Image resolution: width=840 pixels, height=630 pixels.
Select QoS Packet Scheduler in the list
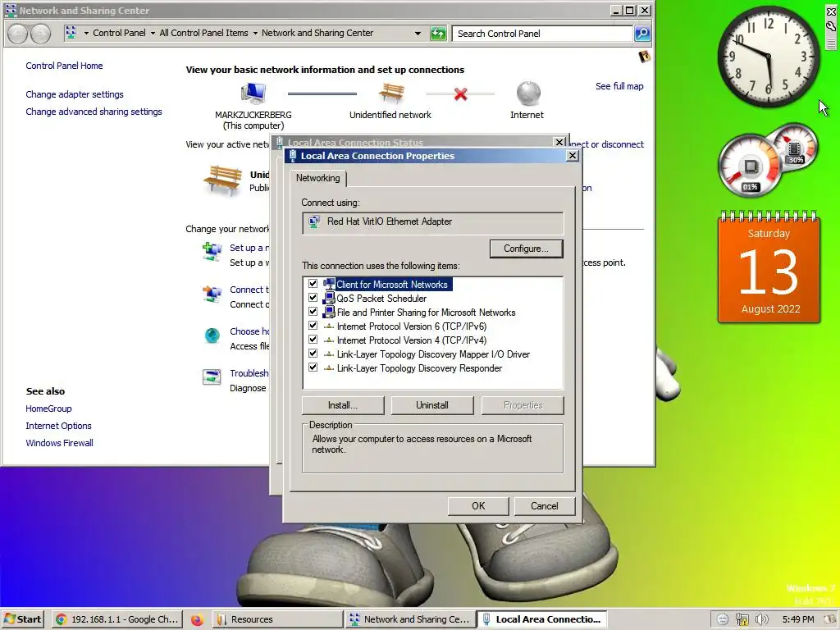[x=381, y=299]
